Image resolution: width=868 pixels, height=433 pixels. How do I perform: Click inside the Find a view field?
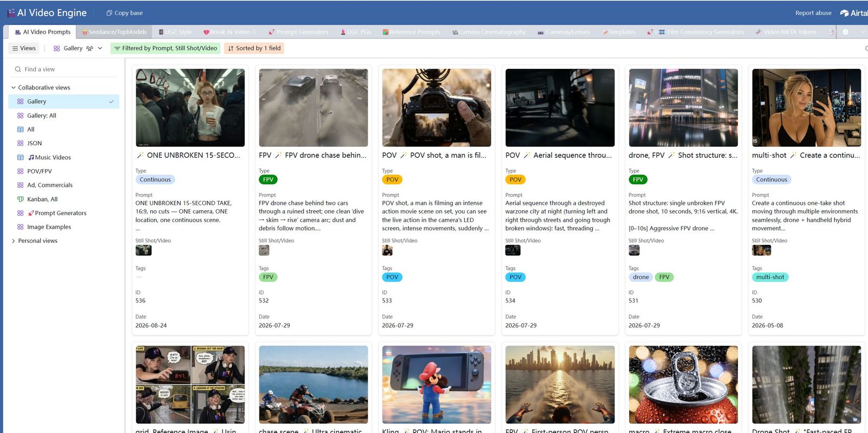coord(64,69)
